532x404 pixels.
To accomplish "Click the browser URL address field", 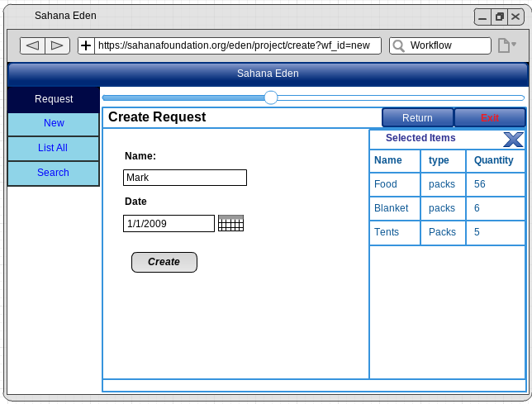I will pos(237,45).
